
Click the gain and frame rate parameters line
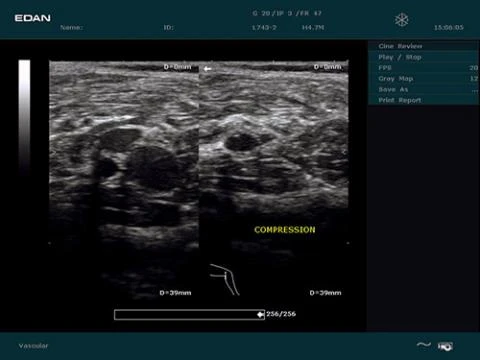click(287, 13)
